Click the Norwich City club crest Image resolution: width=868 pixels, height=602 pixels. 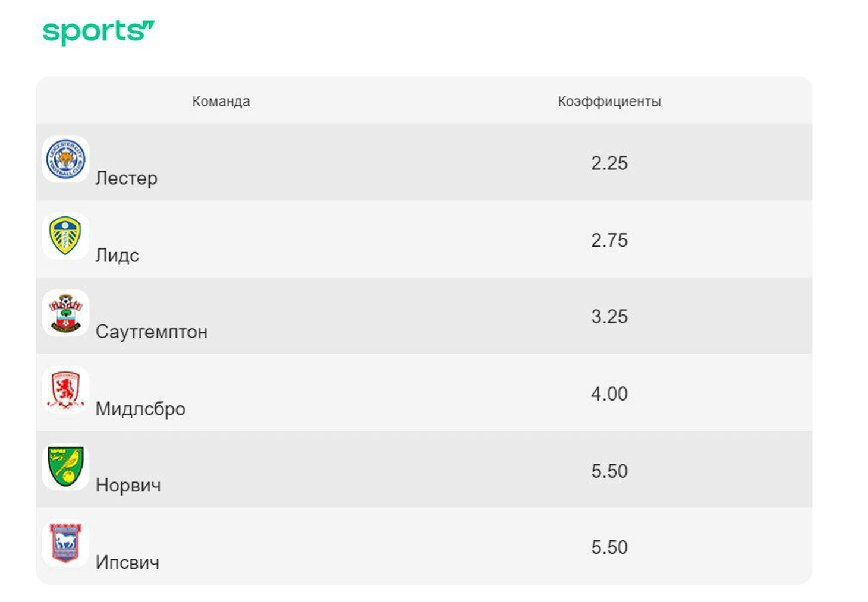pos(65,467)
